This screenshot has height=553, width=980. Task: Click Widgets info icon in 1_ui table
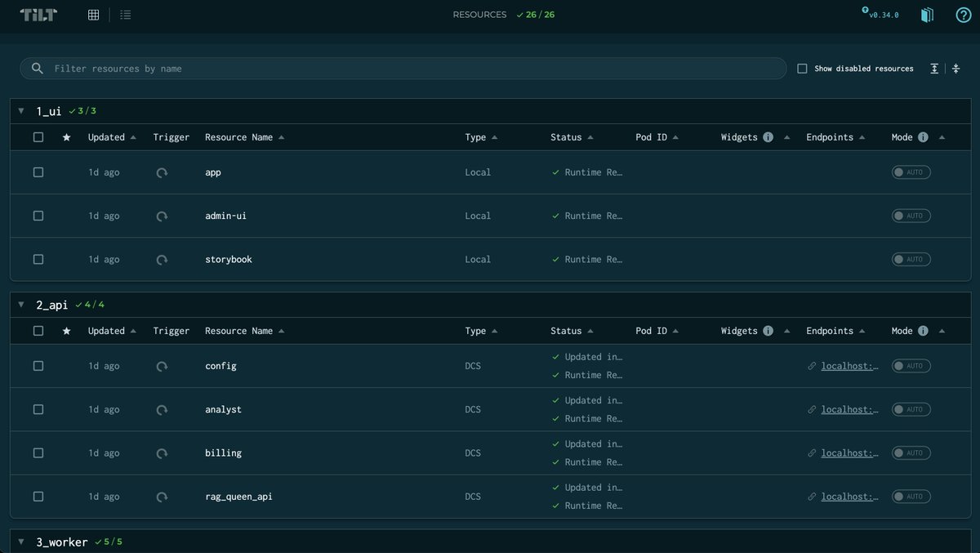[768, 137]
